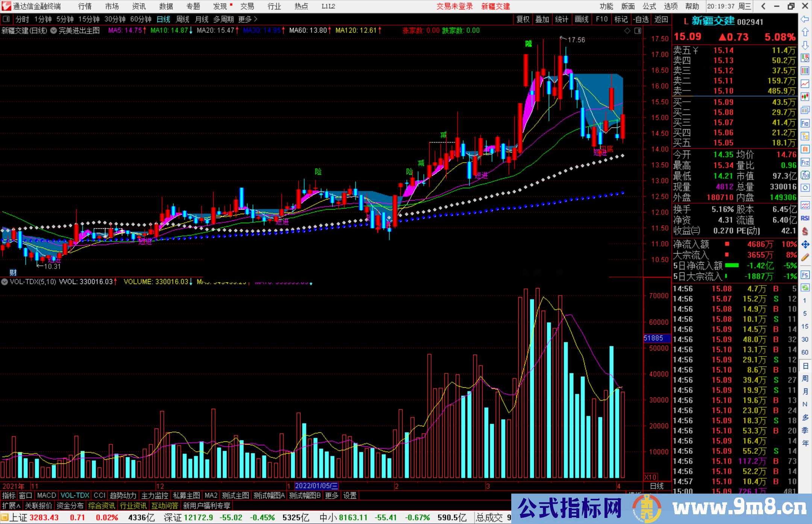Viewport: 812px width, 524px height.
Task: Select the 周 period in right sidebar
Action: click(x=805, y=379)
